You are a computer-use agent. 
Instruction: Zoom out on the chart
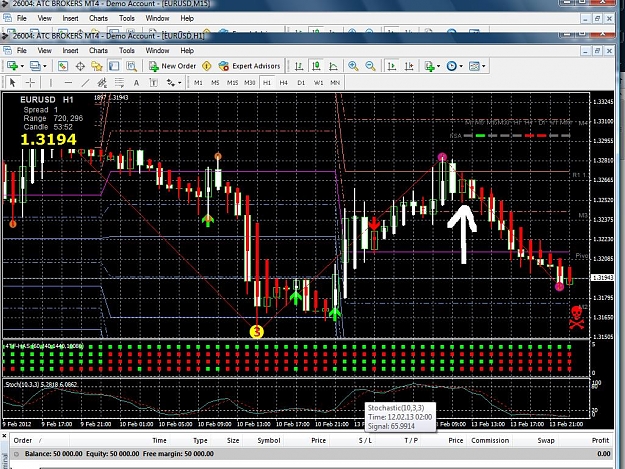370,66
